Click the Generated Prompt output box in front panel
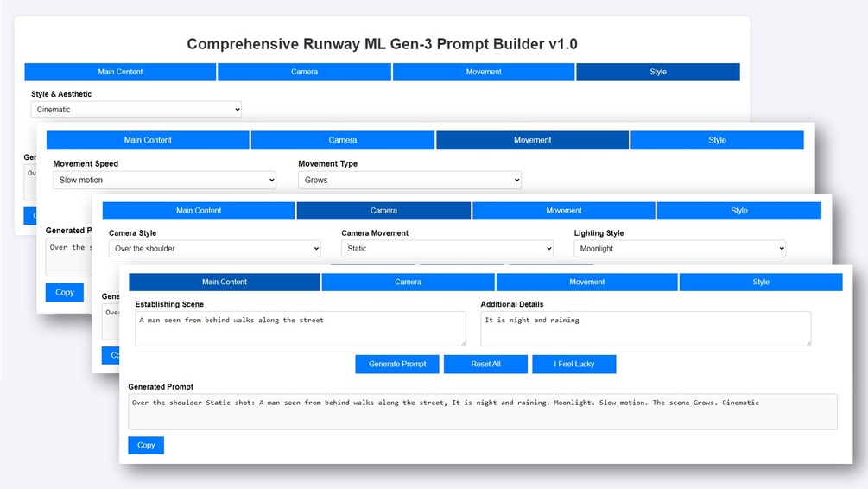 [483, 412]
